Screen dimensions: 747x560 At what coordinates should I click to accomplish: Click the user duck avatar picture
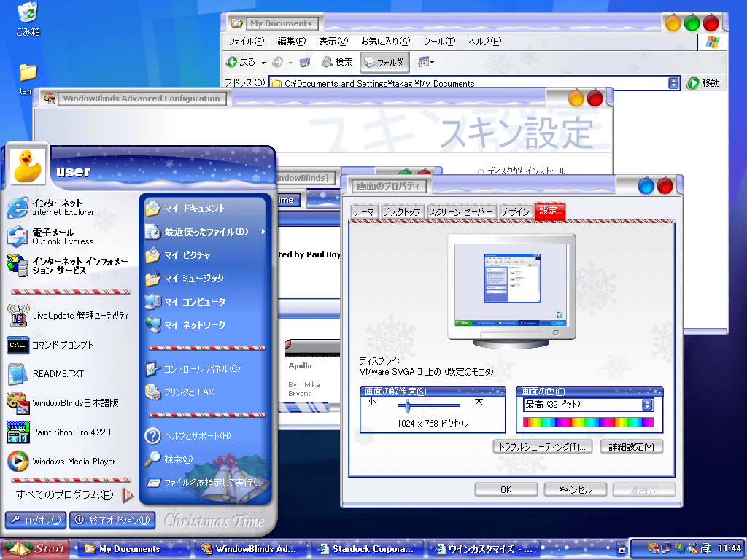[28, 166]
